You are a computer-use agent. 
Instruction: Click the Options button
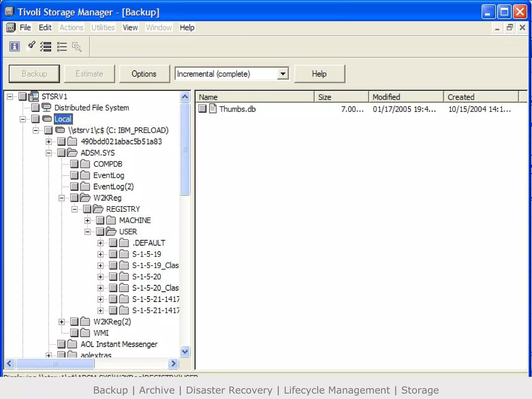(x=144, y=74)
